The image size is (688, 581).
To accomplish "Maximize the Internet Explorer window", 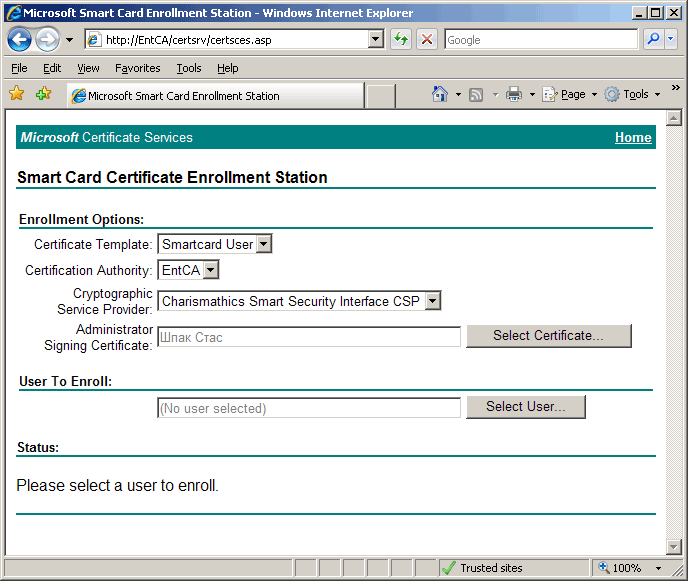I will click(x=656, y=13).
